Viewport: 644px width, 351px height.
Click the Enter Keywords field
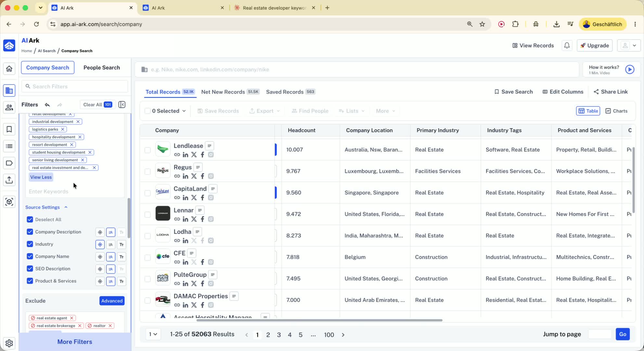[x=75, y=191]
